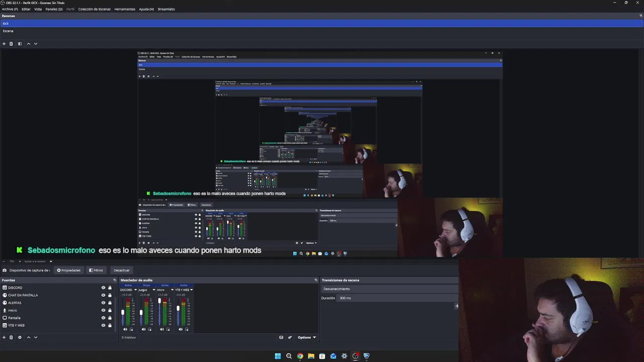Open source properties gear in the Fuentes toolbar
This screenshot has height=362, width=644.
(x=20, y=337)
